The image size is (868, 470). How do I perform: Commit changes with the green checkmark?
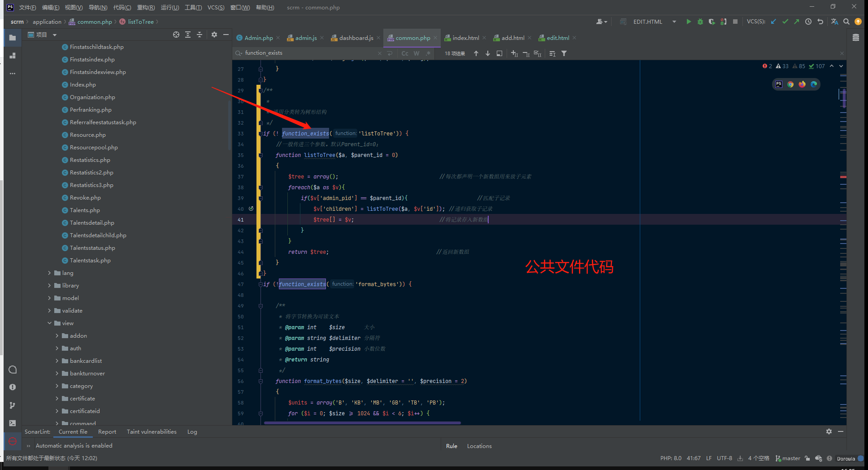point(785,22)
